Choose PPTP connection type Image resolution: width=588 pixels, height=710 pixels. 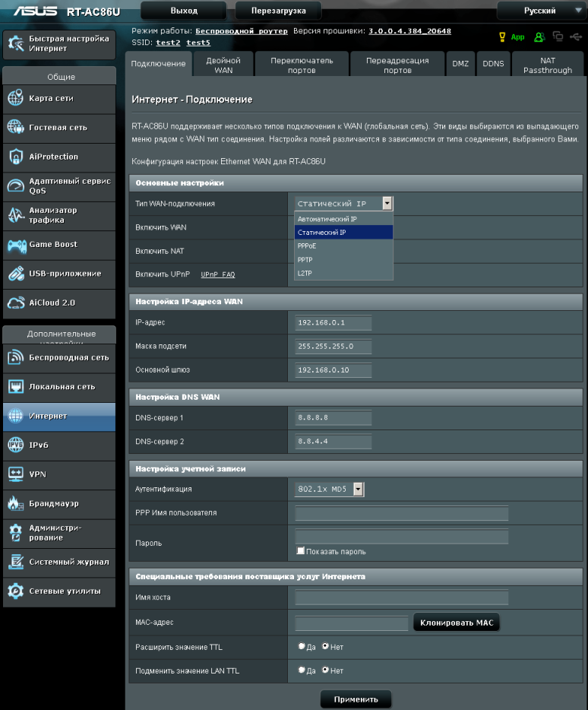point(343,259)
